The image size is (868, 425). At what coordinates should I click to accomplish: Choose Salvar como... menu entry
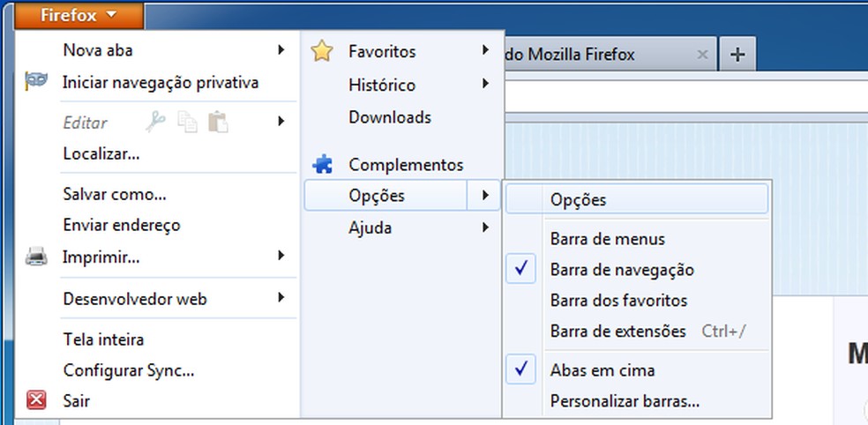tap(115, 194)
